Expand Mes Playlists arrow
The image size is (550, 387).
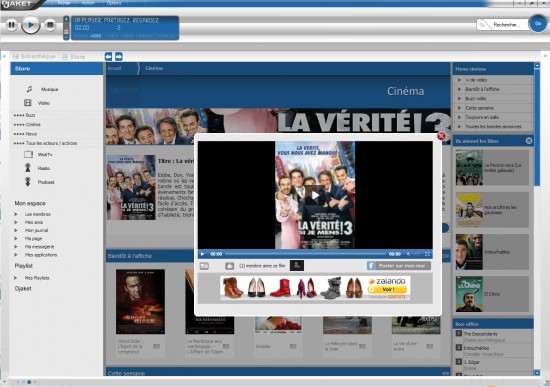pos(16,278)
